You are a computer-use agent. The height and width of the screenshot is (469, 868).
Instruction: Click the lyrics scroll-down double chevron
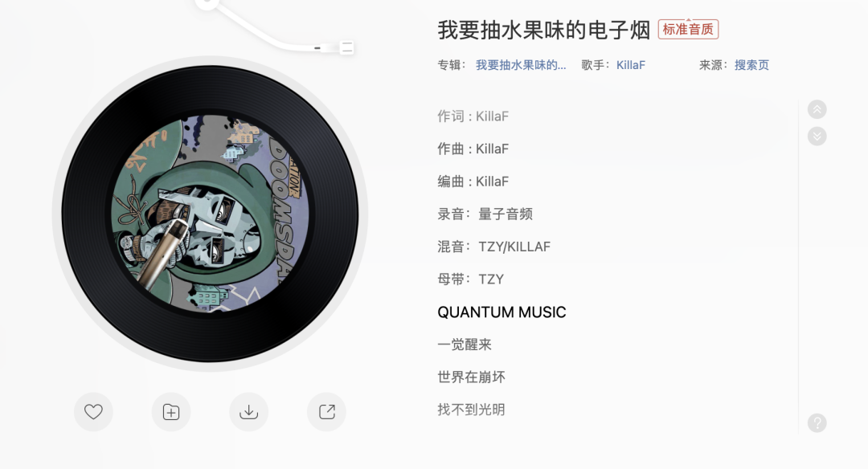[817, 136]
